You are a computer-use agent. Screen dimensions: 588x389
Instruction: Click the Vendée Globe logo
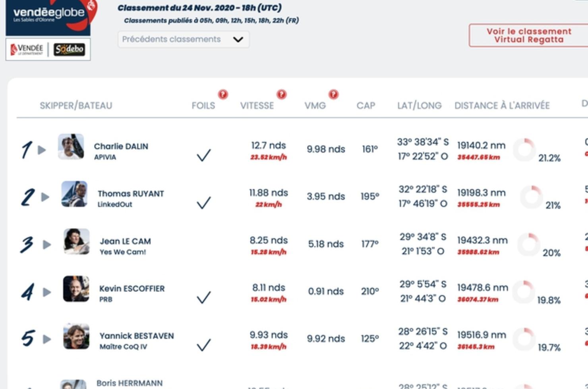(x=48, y=16)
